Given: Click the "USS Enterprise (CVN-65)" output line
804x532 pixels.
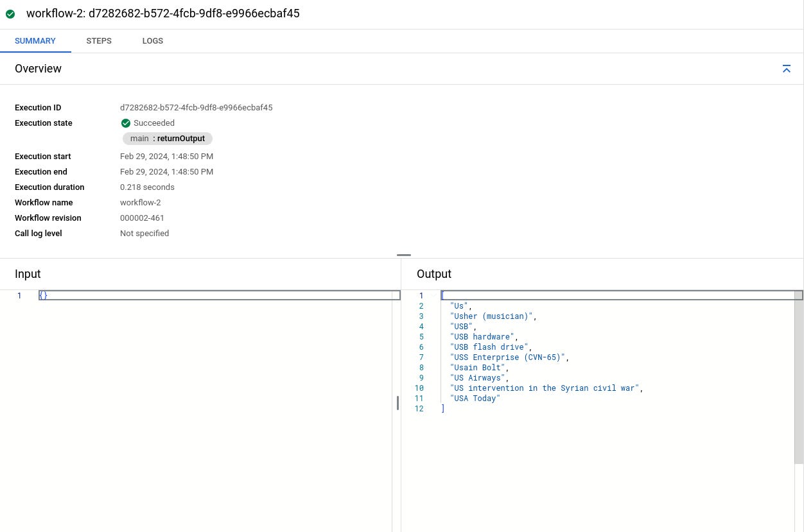Looking at the screenshot, I should [510, 357].
